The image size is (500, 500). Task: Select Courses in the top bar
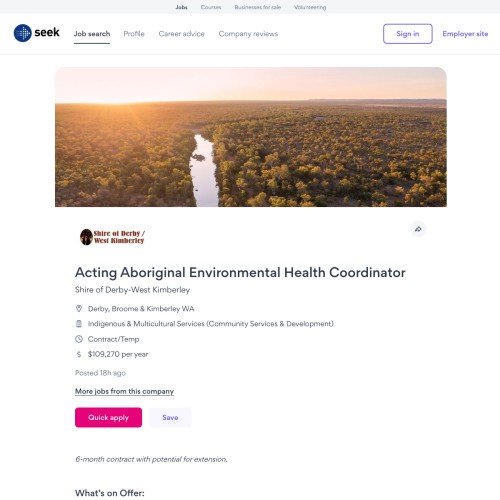(211, 7)
